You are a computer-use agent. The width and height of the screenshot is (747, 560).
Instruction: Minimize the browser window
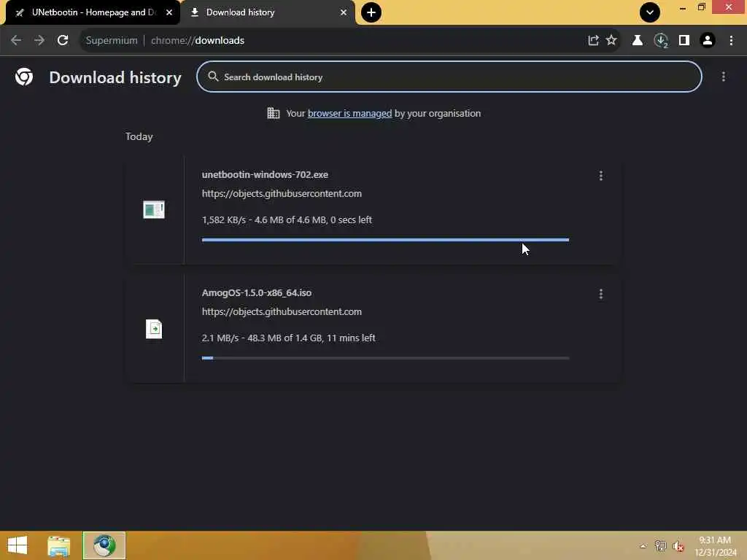pos(682,7)
